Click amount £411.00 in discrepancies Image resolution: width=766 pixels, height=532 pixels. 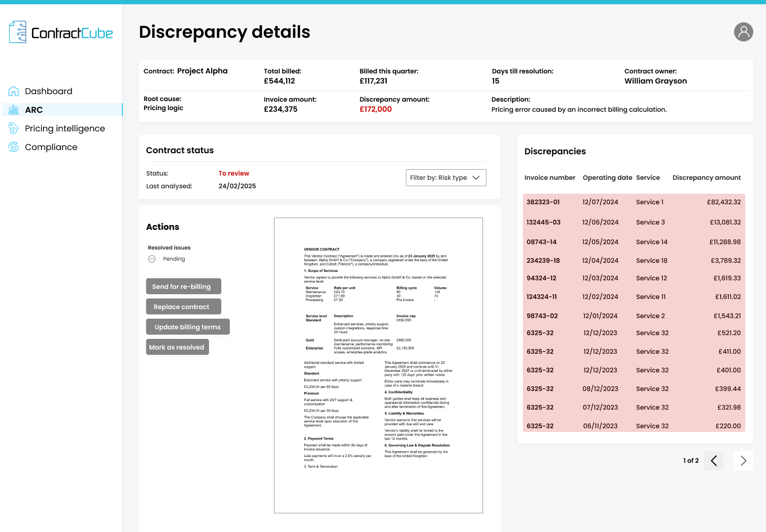click(729, 352)
